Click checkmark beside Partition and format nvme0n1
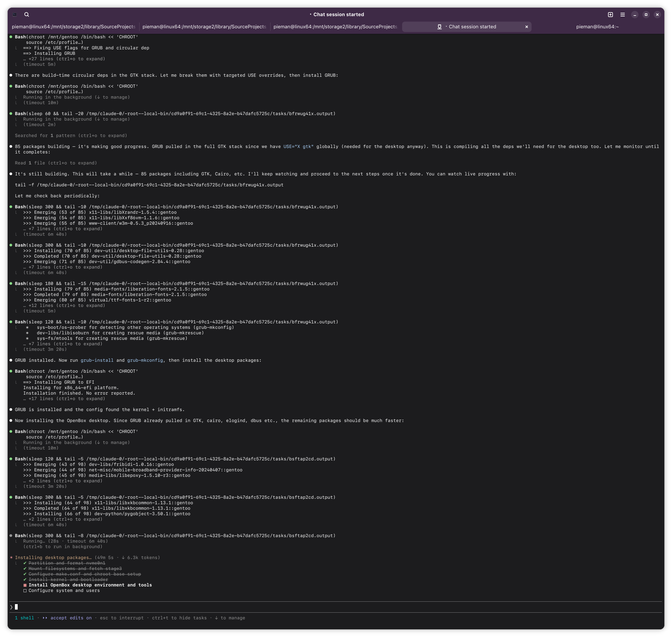The height and width of the screenshot is (637, 672). click(x=25, y=563)
